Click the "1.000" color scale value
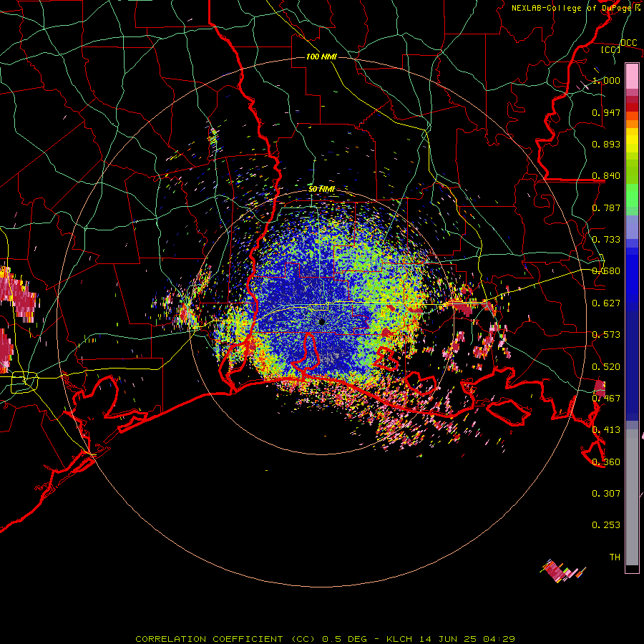 tap(606, 80)
